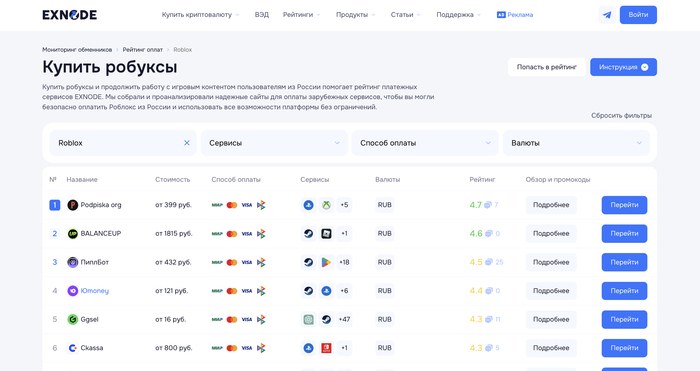700x371 pixels.
Task: Open the Поддержка dropdown menu
Action: (x=459, y=15)
